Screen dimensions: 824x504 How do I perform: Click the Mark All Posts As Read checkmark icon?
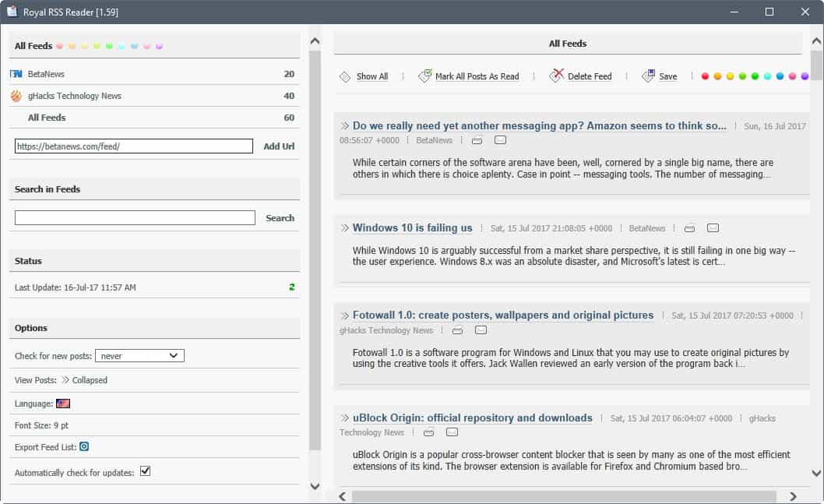pos(424,76)
